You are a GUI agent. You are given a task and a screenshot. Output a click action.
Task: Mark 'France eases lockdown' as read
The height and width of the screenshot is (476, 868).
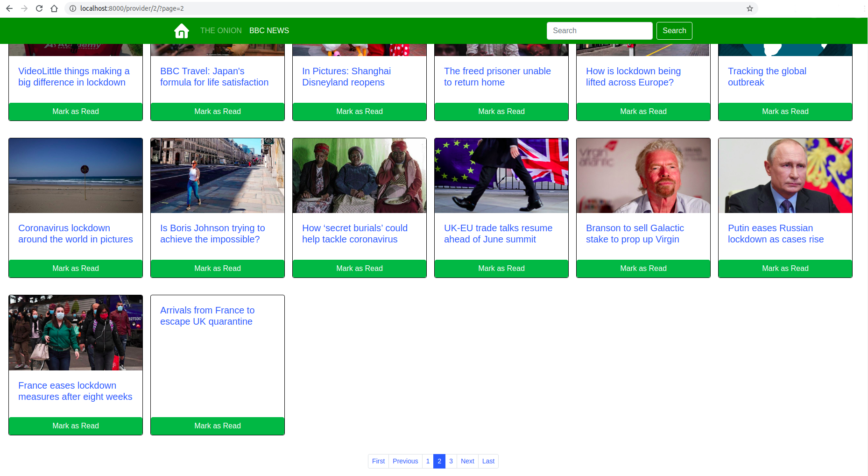coord(76,426)
